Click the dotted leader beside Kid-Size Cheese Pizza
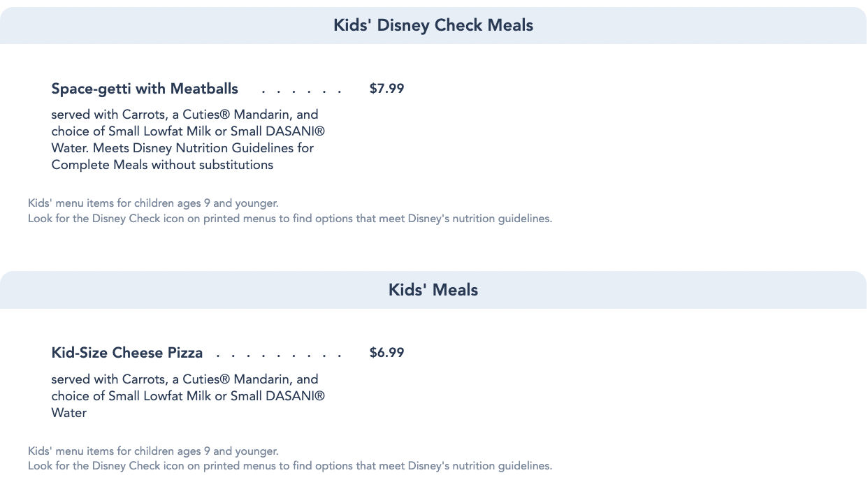The width and height of the screenshot is (868, 496). (280, 355)
